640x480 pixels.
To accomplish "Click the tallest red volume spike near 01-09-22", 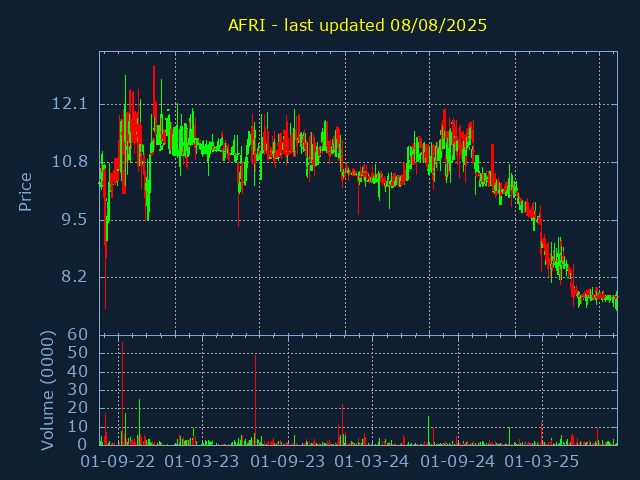I will coord(122,393).
